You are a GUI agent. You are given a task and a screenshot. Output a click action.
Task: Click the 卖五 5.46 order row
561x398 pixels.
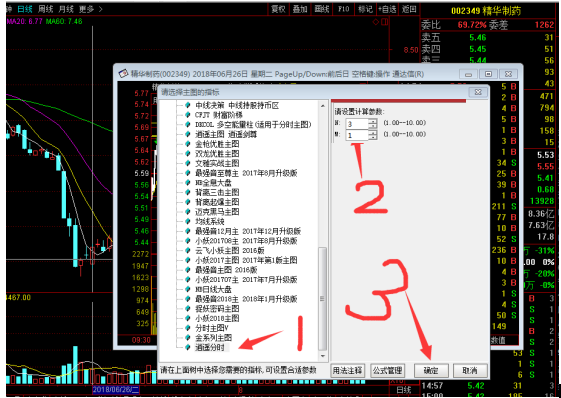[x=487, y=37]
